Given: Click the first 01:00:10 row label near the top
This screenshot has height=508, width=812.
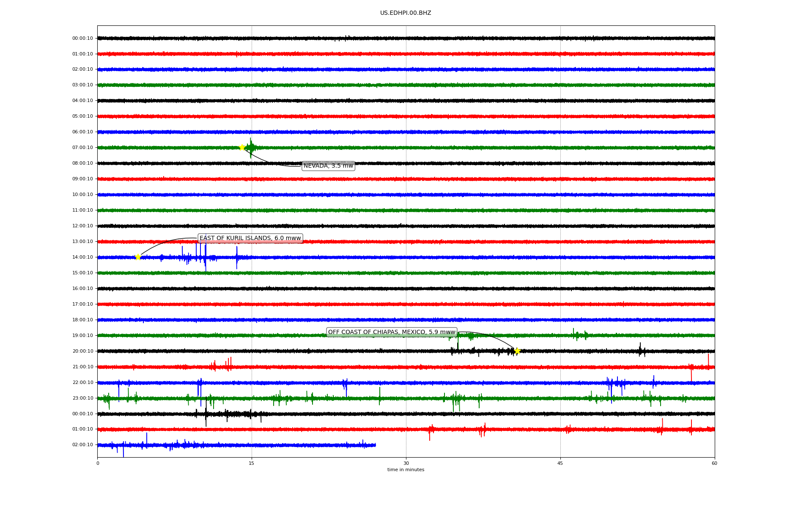Looking at the screenshot, I should click(x=82, y=54).
